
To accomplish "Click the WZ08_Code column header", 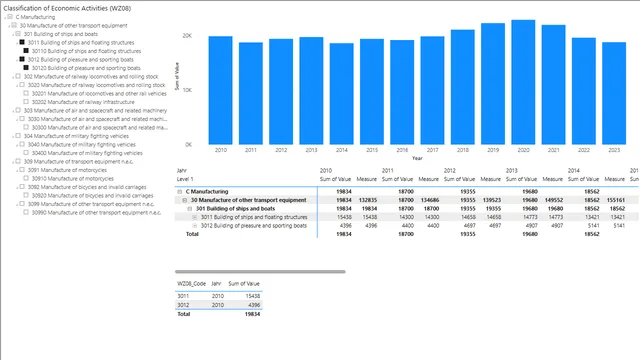I will pyautogui.click(x=191, y=284).
